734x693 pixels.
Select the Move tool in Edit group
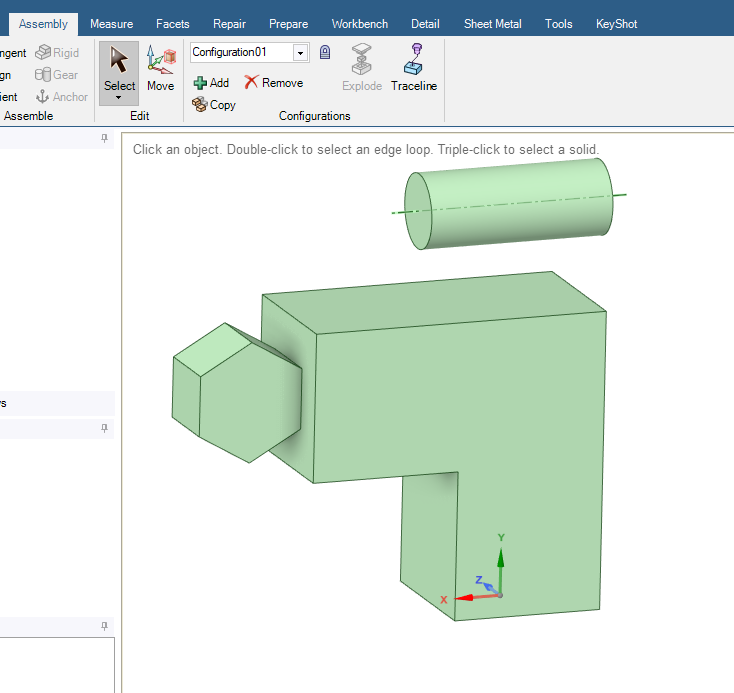(160, 68)
